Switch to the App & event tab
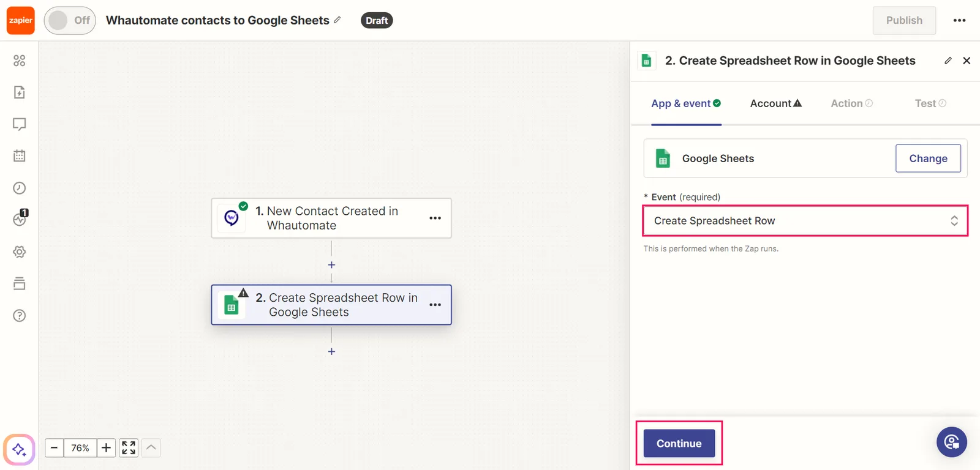 [x=686, y=103]
